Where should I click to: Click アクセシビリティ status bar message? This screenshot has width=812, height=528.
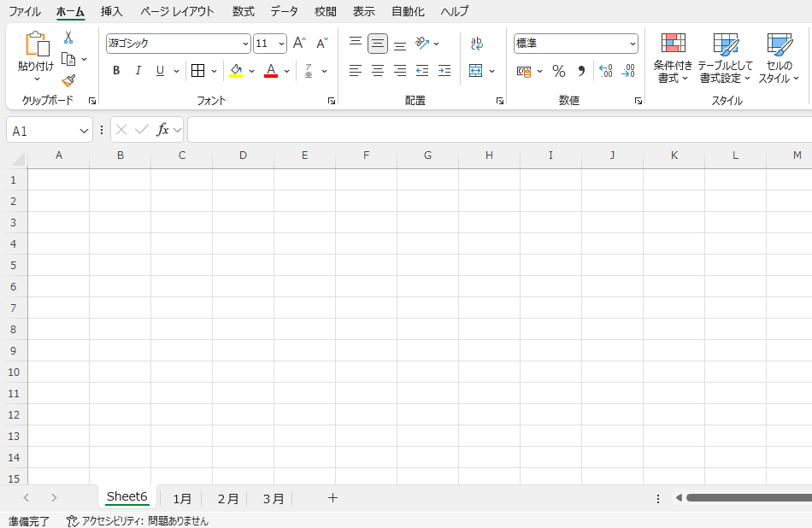click(x=138, y=521)
